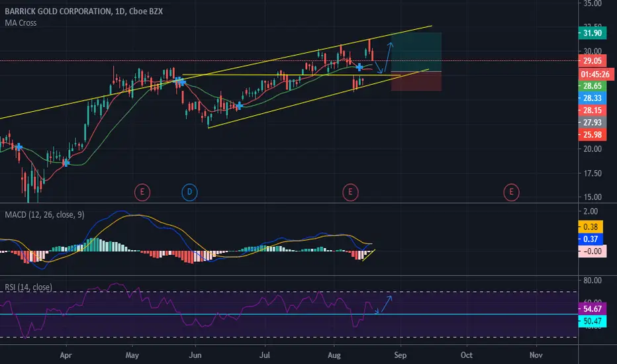Open the August earnings E marker
617x364 pixels.
pos(350,193)
